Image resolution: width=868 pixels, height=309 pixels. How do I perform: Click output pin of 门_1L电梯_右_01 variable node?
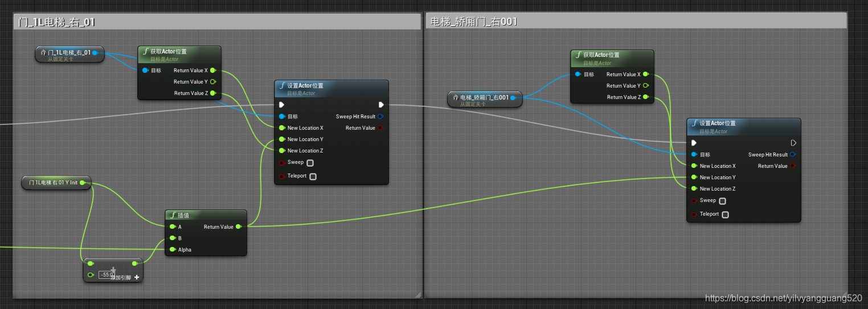click(x=95, y=53)
